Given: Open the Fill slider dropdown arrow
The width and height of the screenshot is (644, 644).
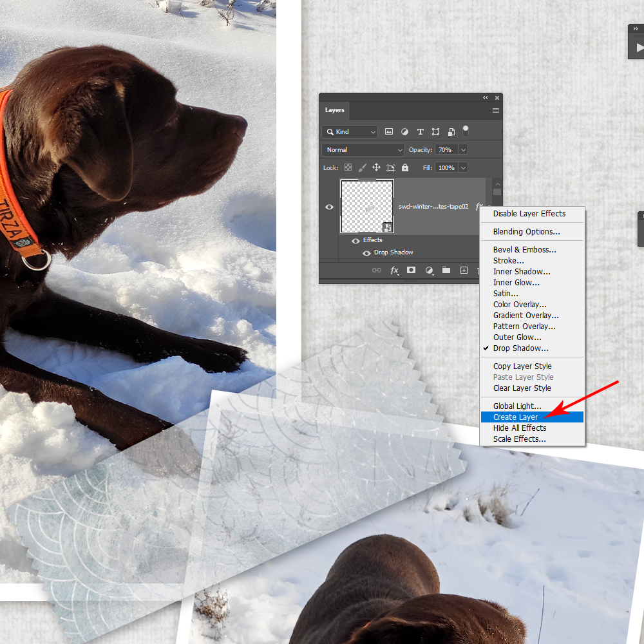Looking at the screenshot, I should pyautogui.click(x=463, y=167).
